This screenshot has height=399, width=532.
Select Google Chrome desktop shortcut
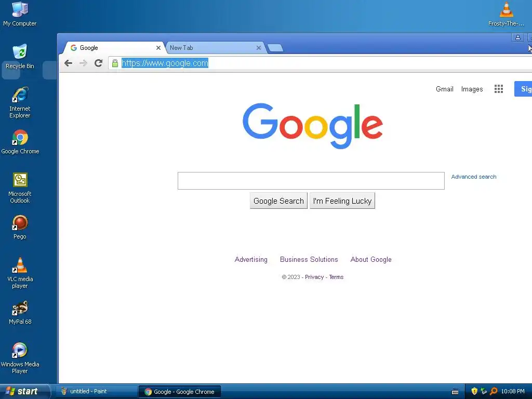coord(20,142)
